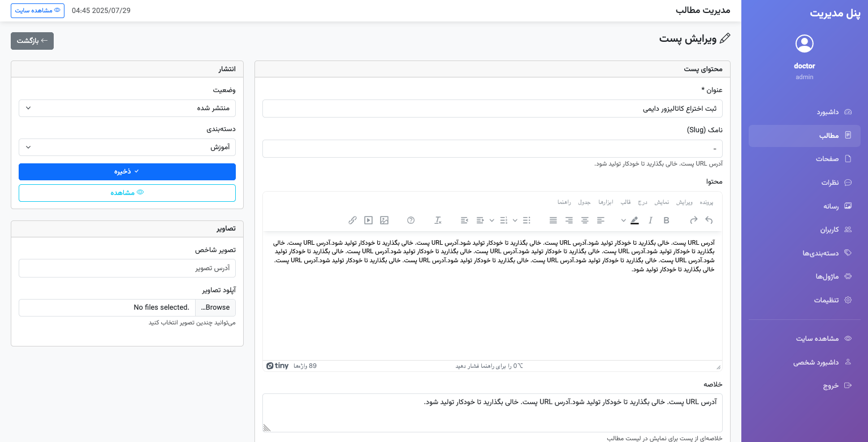The height and width of the screenshot is (442, 868).
Task: Open the دسته‌بندی dropdown showing آموزش
Action: tap(127, 147)
